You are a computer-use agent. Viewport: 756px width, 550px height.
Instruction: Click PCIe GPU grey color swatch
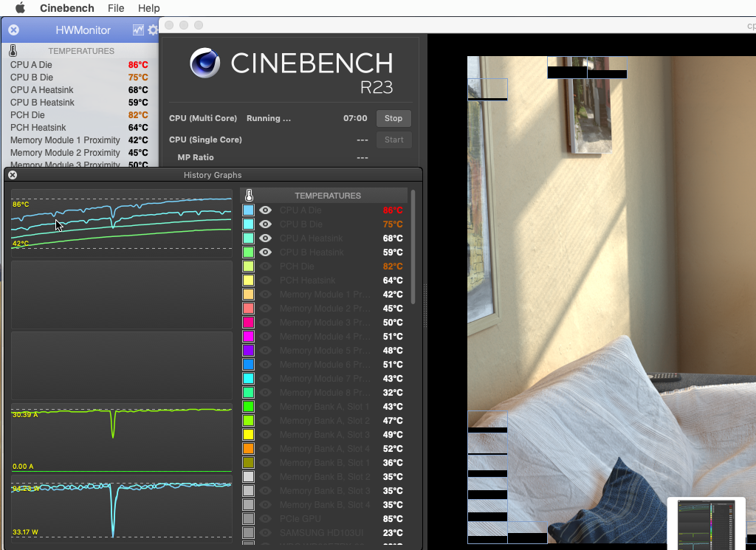[x=248, y=519]
